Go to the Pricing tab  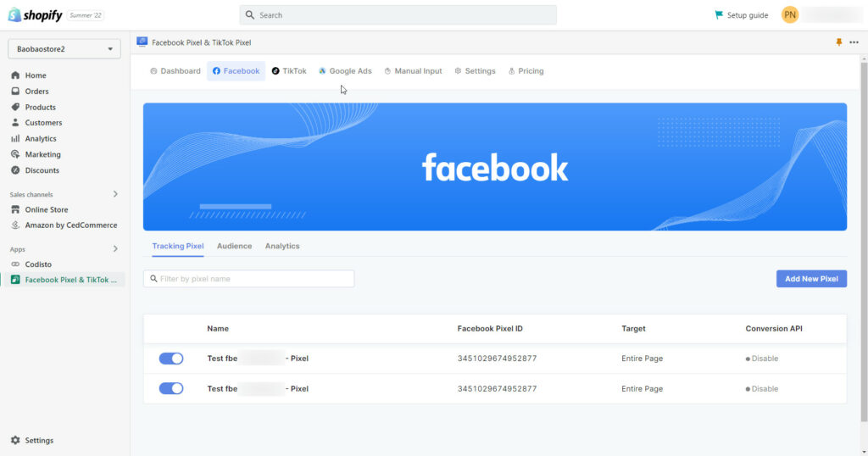(x=526, y=71)
